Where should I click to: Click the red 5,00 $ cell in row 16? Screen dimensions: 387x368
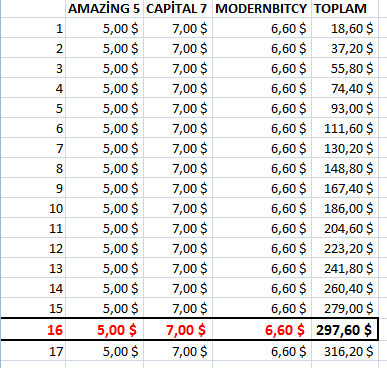tap(105, 330)
